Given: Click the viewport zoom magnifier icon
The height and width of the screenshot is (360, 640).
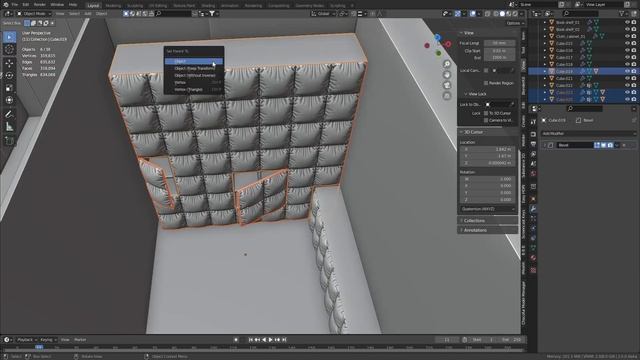Looking at the screenshot, I should [x=447, y=64].
